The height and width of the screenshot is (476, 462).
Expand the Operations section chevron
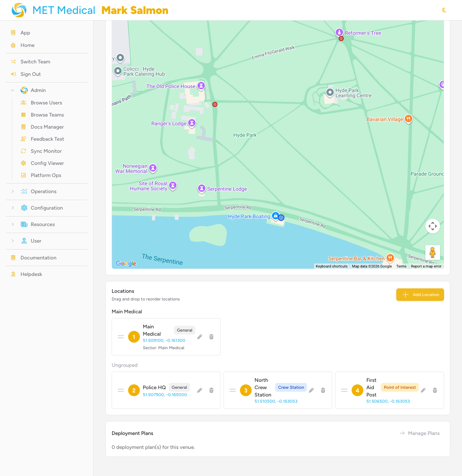tap(13, 191)
